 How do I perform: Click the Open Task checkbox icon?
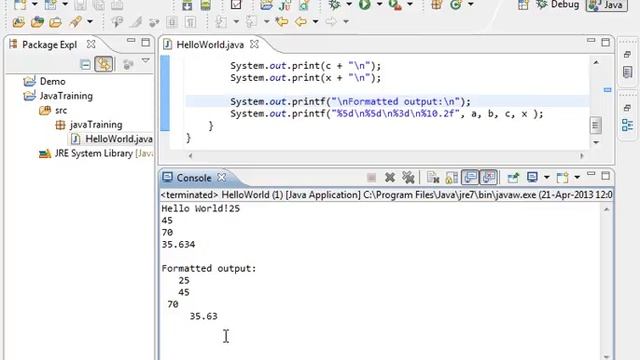pyautogui.click(x=236, y=5)
